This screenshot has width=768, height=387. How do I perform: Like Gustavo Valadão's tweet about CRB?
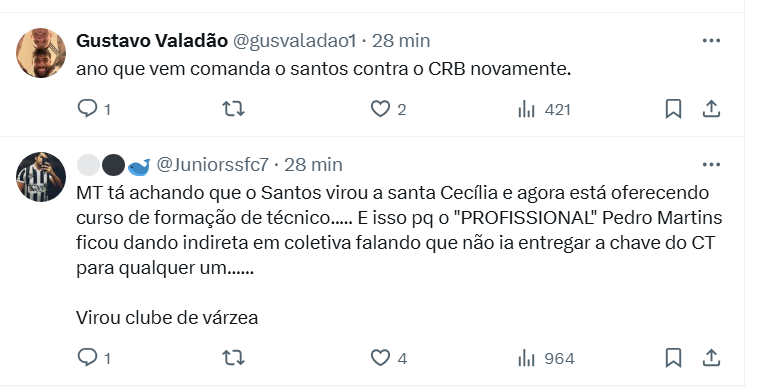(x=388, y=109)
